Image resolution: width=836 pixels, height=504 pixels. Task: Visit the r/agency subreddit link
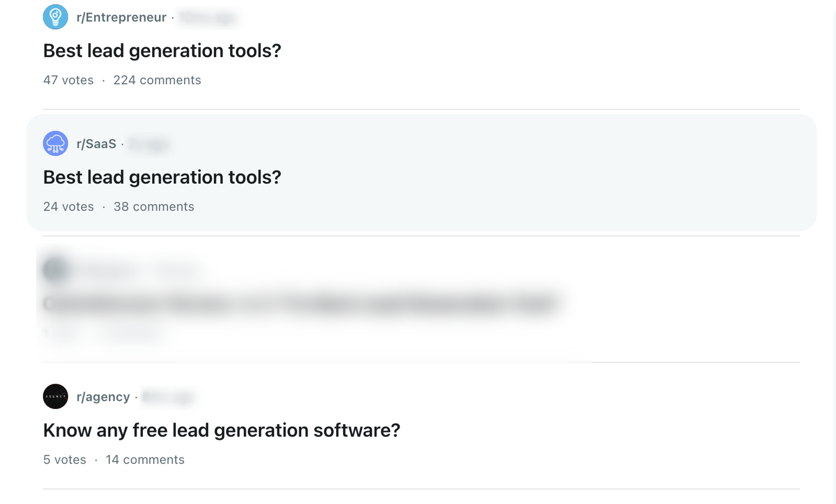click(x=103, y=397)
